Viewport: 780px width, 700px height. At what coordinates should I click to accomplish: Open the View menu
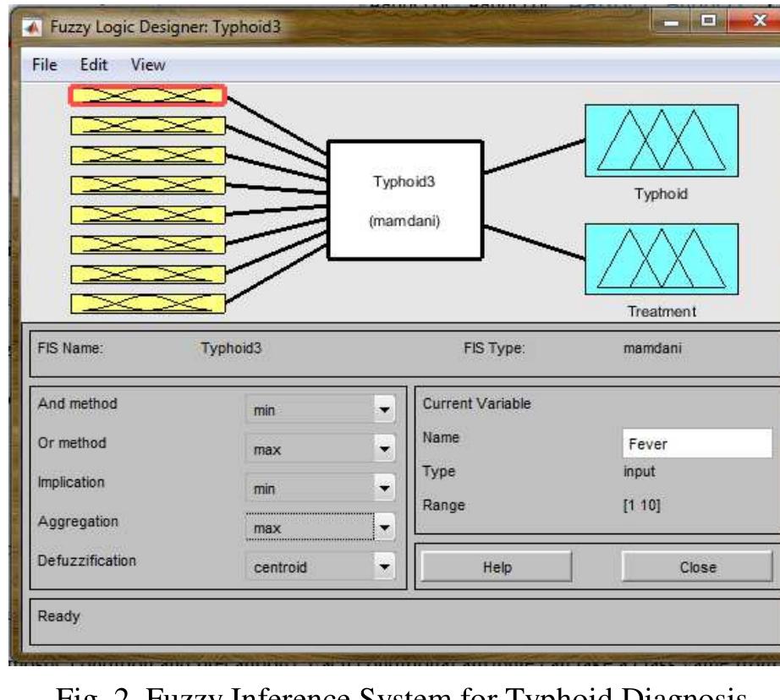pos(148,64)
